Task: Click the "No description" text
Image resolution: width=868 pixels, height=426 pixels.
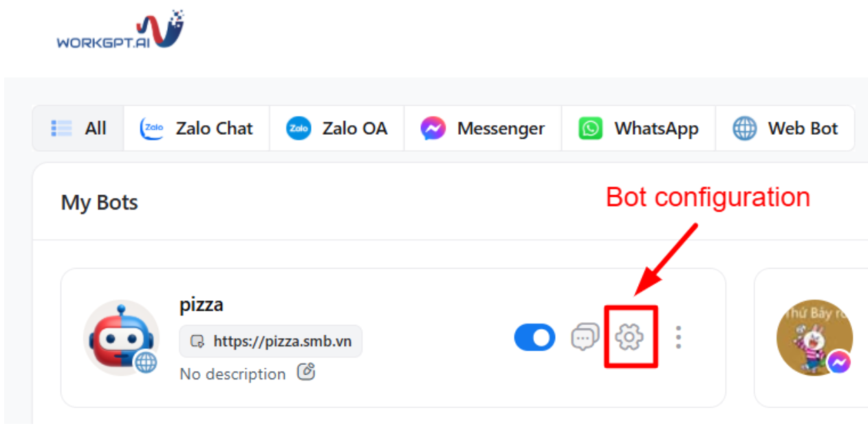Action: [232, 374]
